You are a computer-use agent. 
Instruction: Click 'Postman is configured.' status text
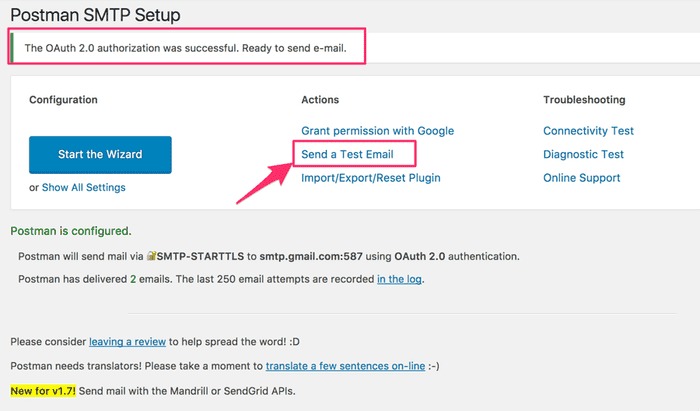71,231
